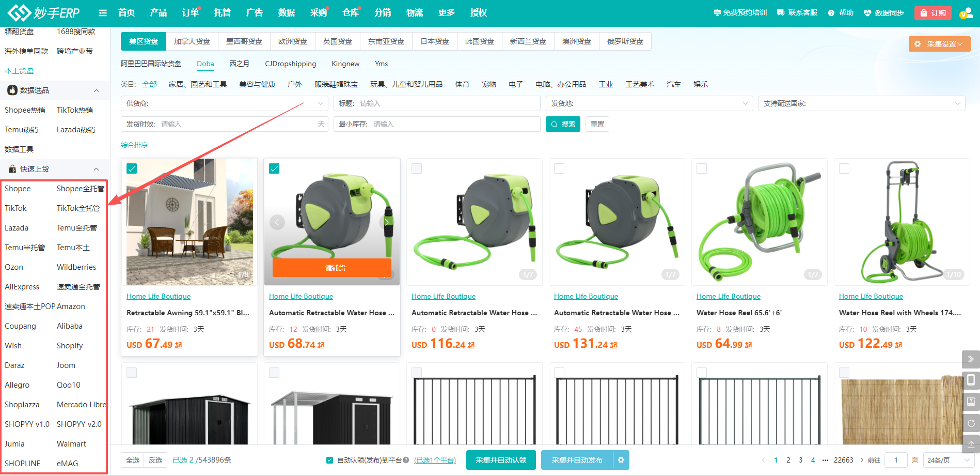Click the pagination ellipsis to jump pages
The image size is (980, 476).
tap(825, 460)
